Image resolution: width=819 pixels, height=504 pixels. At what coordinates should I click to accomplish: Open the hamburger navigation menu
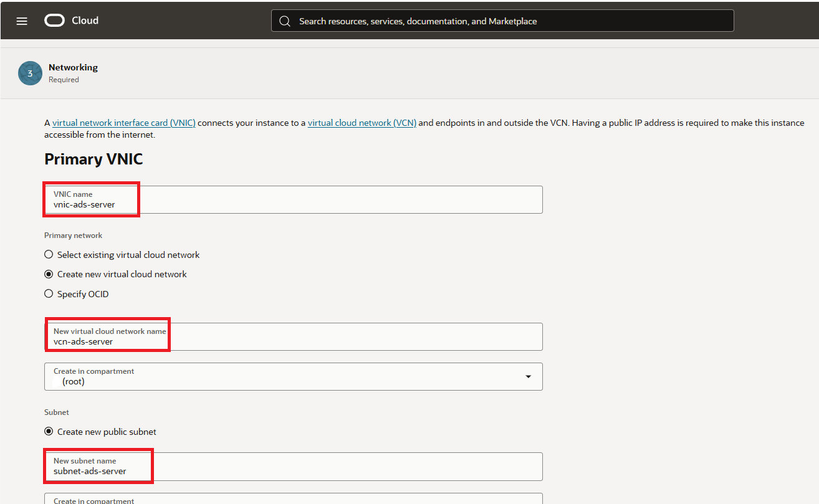(22, 21)
